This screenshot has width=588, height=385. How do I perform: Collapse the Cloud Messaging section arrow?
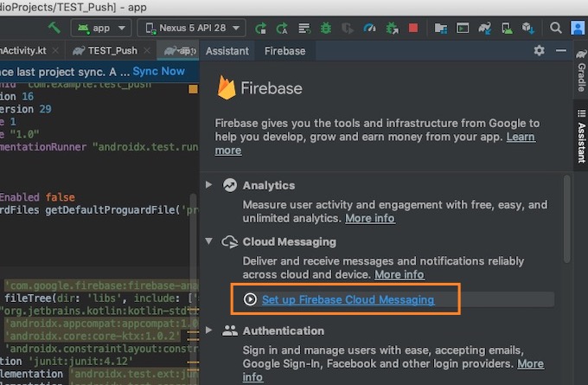pyautogui.click(x=209, y=241)
